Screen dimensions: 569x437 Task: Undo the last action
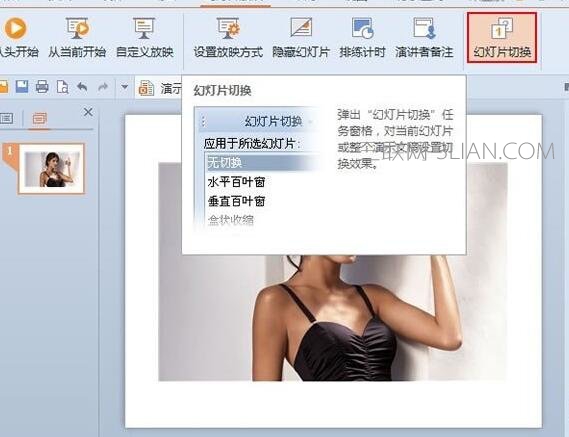tap(82, 87)
